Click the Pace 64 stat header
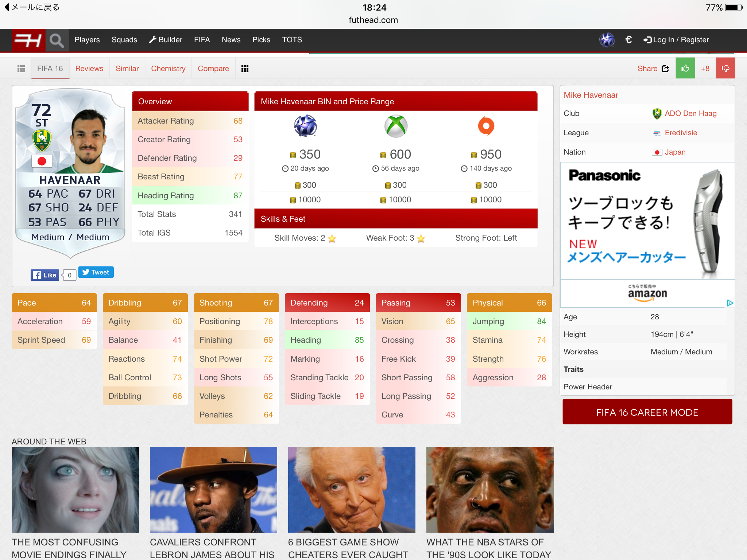Screen dimensions: 747x560 click(54, 303)
